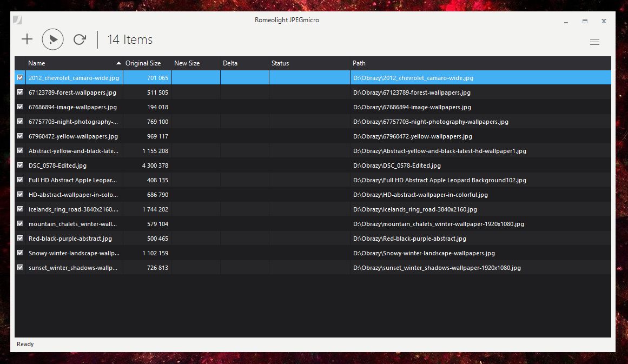Uncheck DSC_0578-Edited.jpg checkbox

tap(20, 166)
